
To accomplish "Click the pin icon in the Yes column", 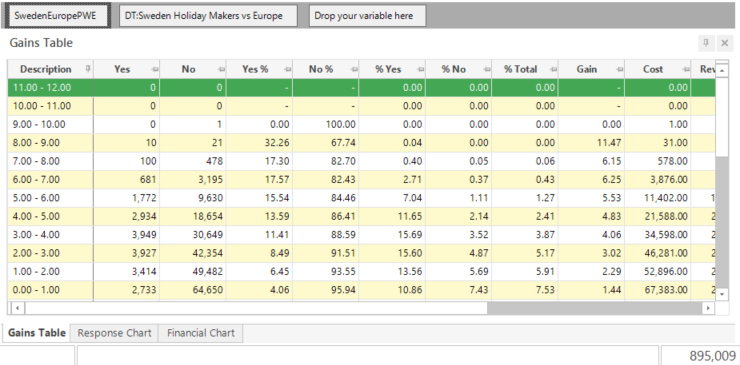I will [155, 69].
